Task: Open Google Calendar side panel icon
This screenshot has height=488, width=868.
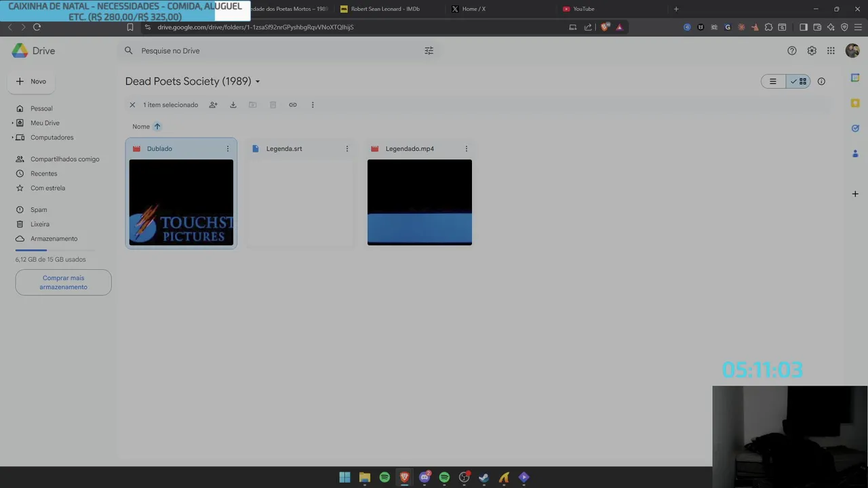Action: (x=855, y=78)
